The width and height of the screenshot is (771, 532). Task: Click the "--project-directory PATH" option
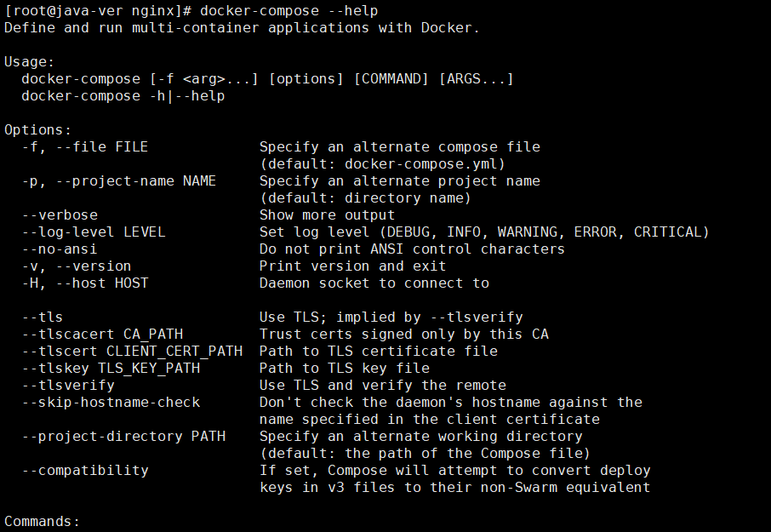(123, 436)
